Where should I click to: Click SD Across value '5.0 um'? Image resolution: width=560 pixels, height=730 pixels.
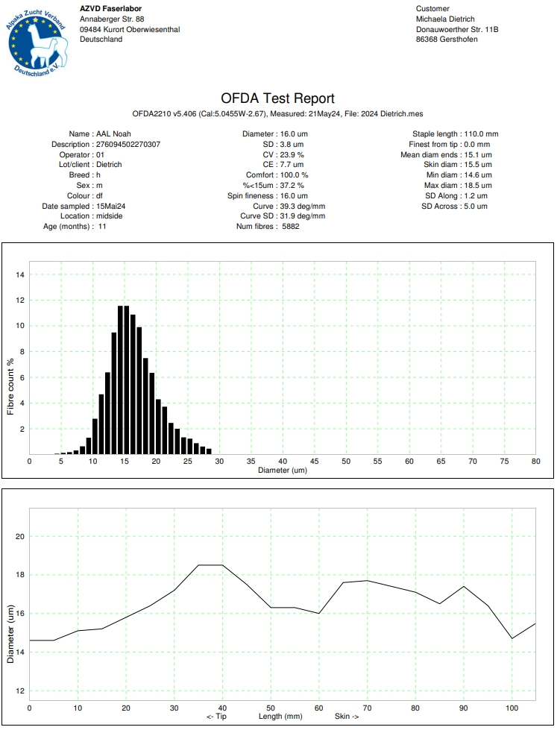pyautogui.click(x=476, y=207)
